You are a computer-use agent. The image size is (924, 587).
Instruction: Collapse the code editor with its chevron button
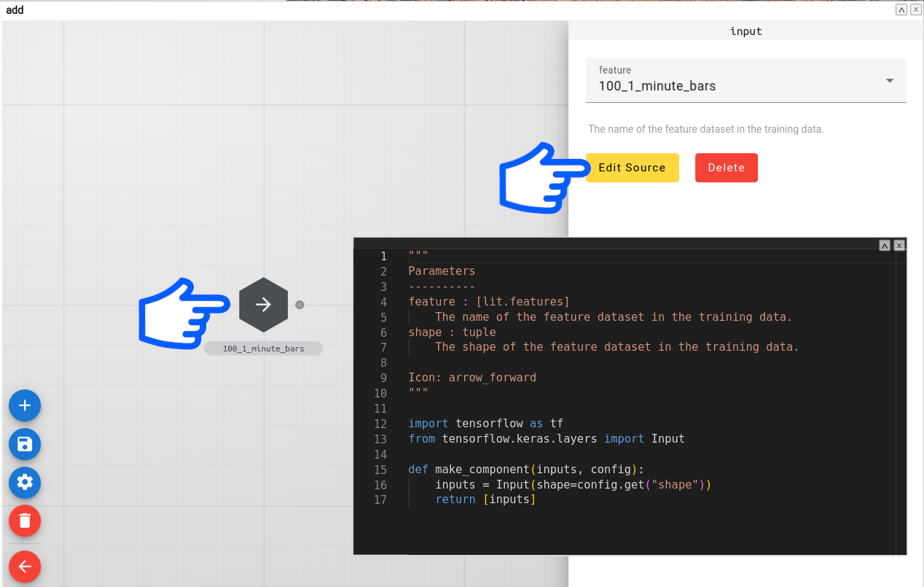(885, 245)
